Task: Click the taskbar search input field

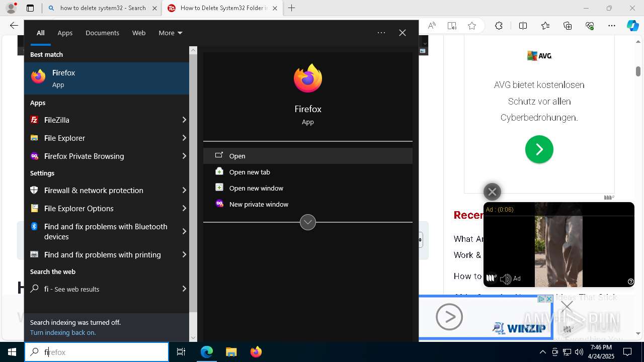Action: [x=97, y=352]
